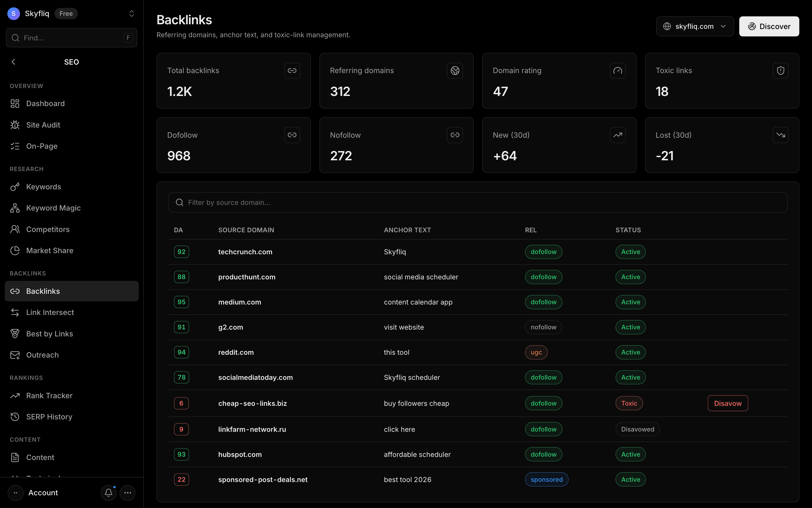Click the Status column header
Viewport: 812px width, 508px height.
628,230
